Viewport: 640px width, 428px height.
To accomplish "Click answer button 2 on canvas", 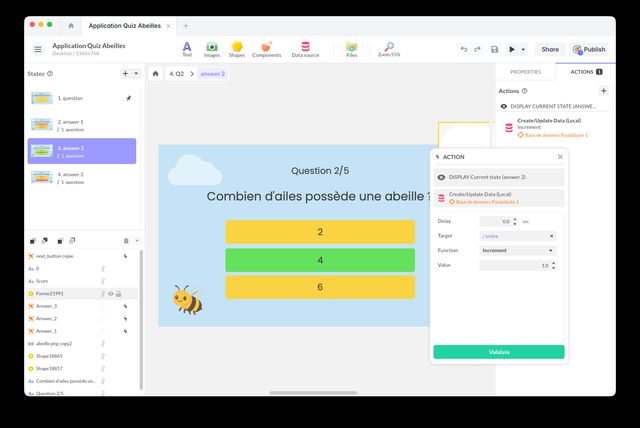I will (320, 232).
